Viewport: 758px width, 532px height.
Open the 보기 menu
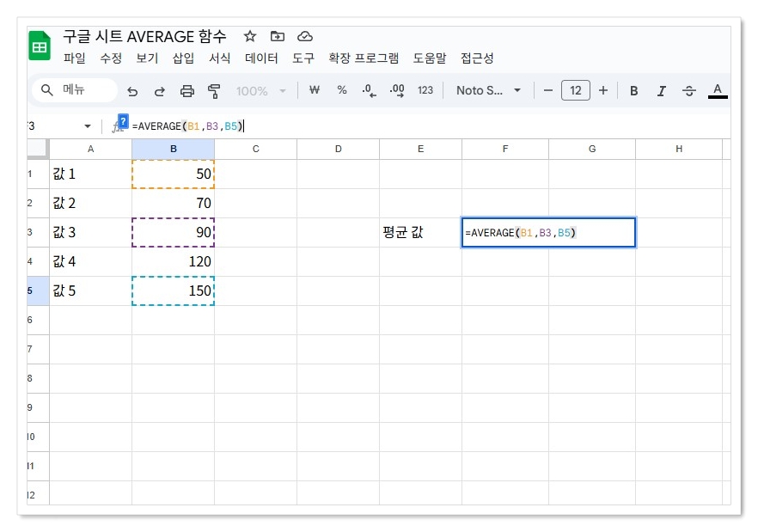click(x=147, y=58)
